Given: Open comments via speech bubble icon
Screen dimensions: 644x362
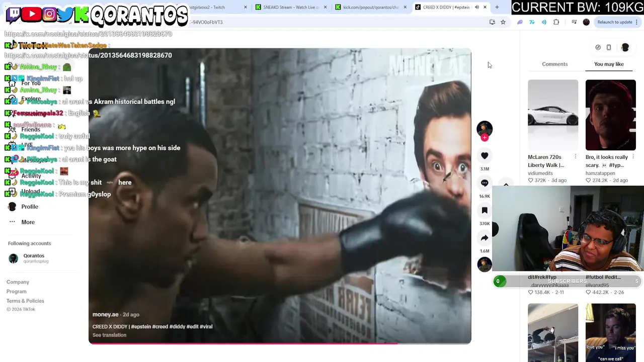Looking at the screenshot, I should click(485, 183).
